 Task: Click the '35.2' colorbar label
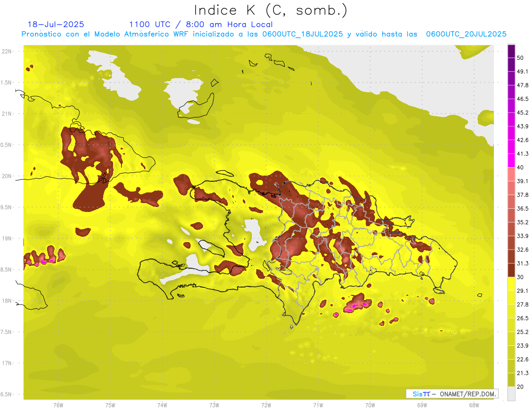coord(523,222)
